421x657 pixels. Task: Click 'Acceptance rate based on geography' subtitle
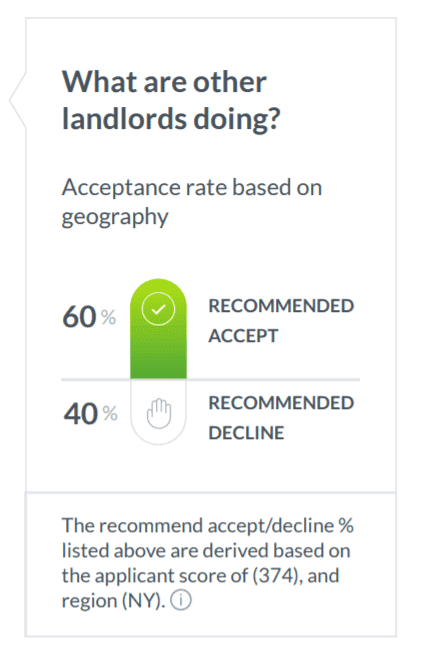[192, 202]
